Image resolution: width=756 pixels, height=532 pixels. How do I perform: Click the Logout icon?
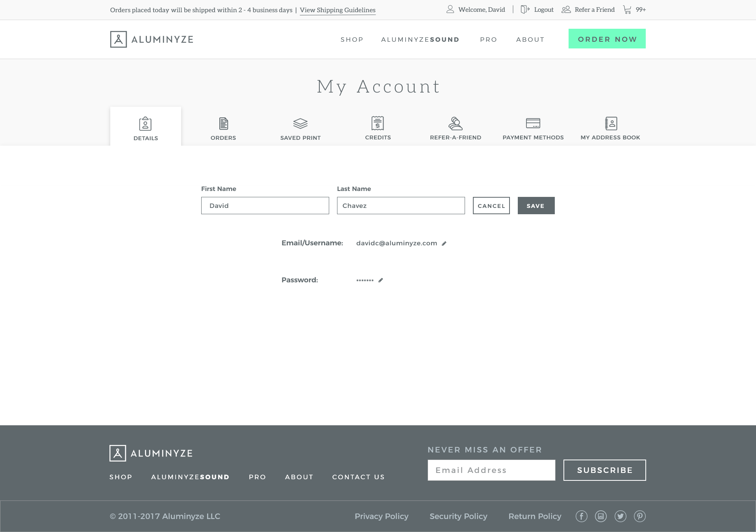click(x=525, y=9)
